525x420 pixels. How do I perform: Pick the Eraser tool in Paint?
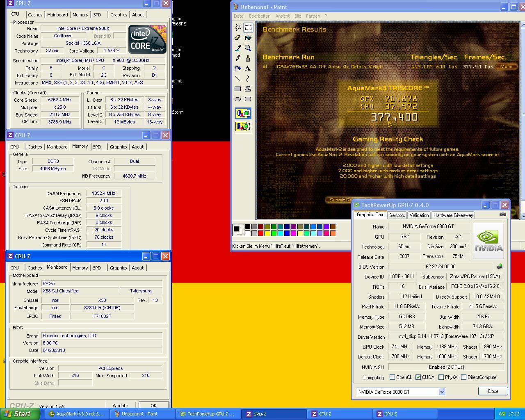point(238,38)
